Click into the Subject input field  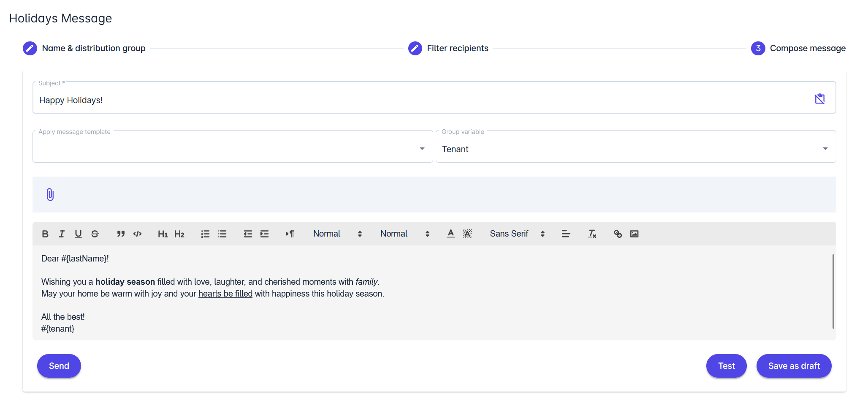point(422,100)
